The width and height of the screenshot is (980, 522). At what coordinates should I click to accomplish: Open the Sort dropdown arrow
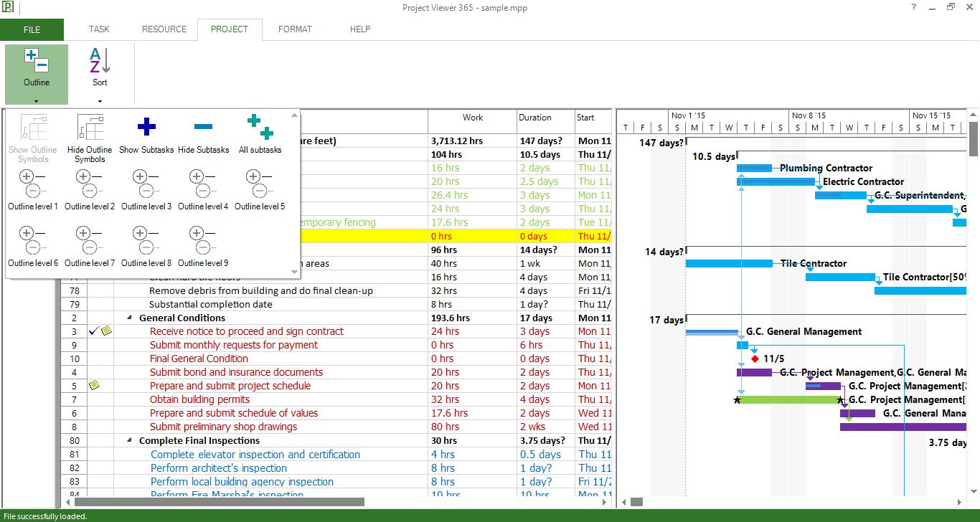[100, 101]
